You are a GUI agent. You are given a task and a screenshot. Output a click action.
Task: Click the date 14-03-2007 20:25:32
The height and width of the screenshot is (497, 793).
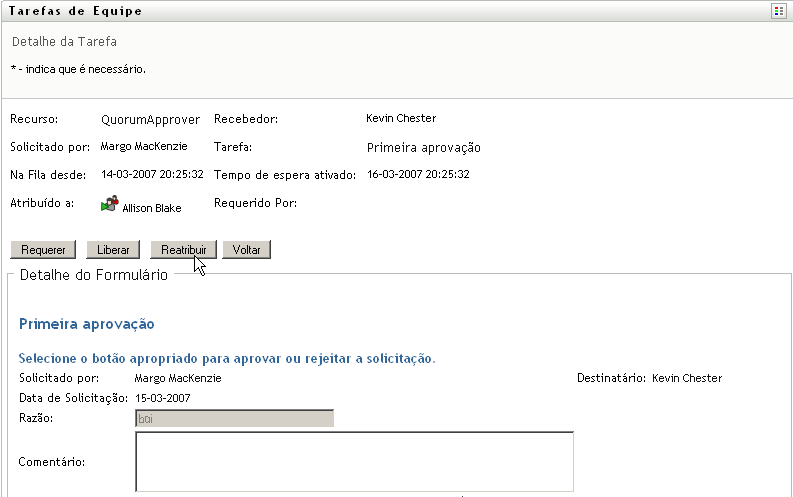pyautogui.click(x=152, y=174)
